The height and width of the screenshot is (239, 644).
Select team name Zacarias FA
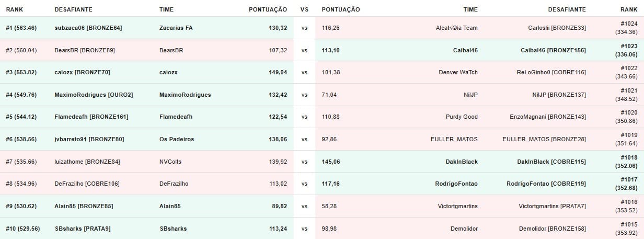coord(176,28)
